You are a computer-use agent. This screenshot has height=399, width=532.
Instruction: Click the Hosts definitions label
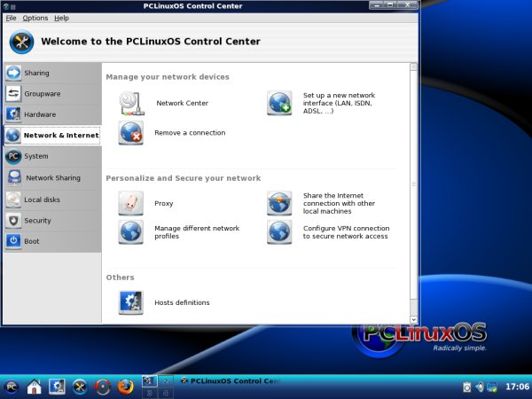(x=182, y=302)
